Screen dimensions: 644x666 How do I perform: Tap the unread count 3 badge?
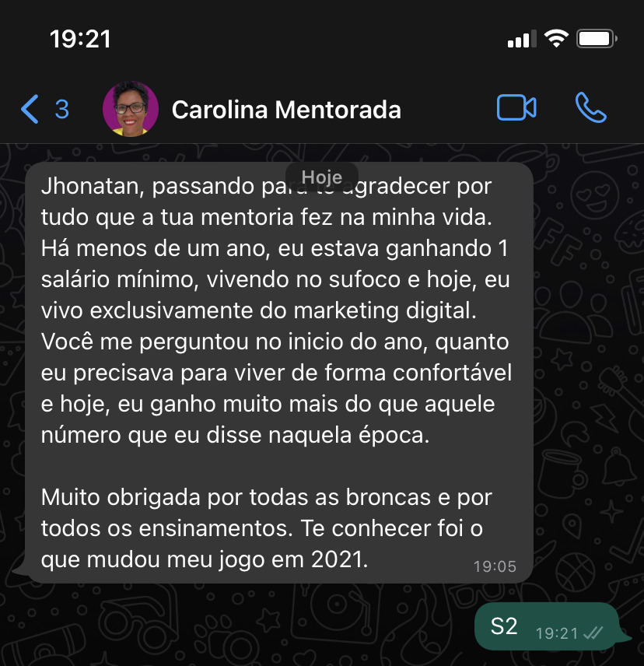point(62,109)
